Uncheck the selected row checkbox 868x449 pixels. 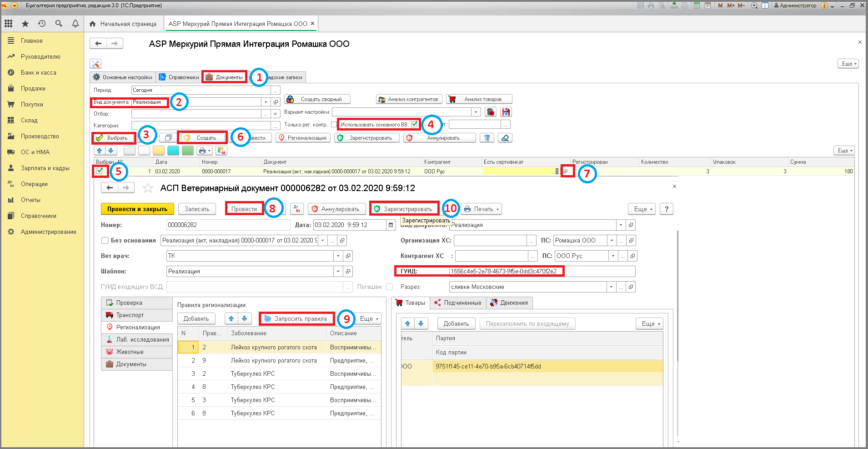click(x=100, y=171)
